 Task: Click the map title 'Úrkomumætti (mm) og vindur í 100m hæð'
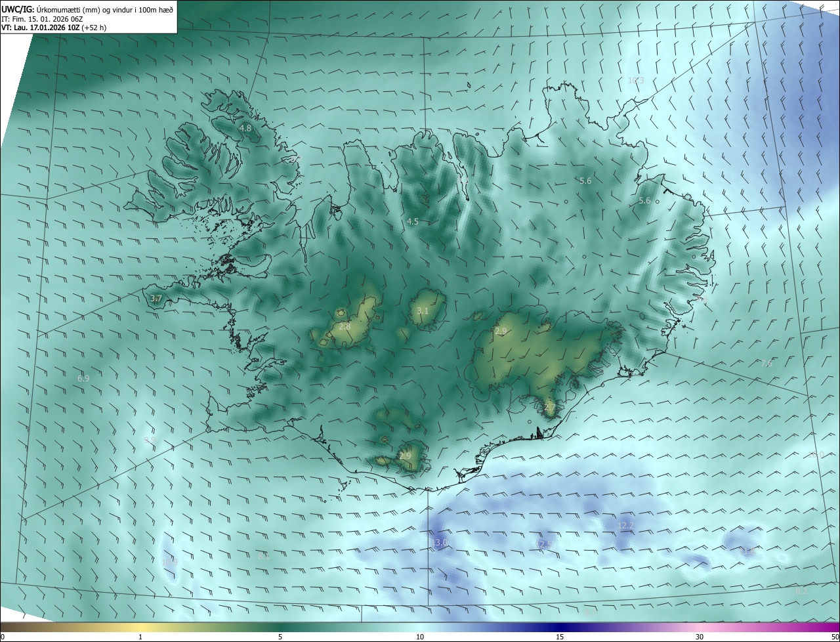104,9
